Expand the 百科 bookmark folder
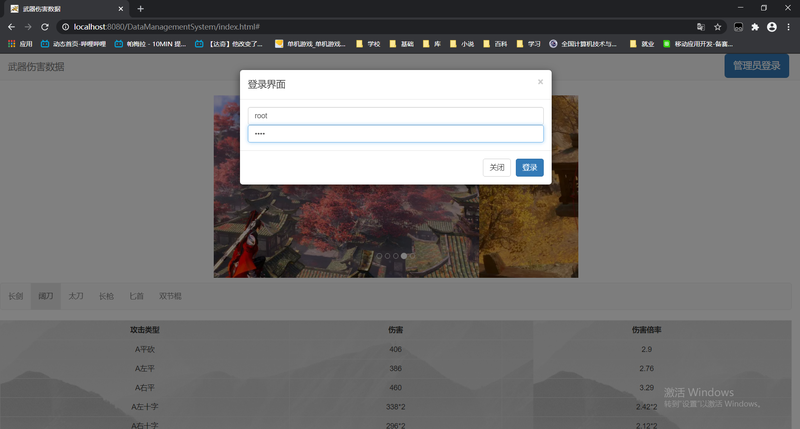 [495, 44]
